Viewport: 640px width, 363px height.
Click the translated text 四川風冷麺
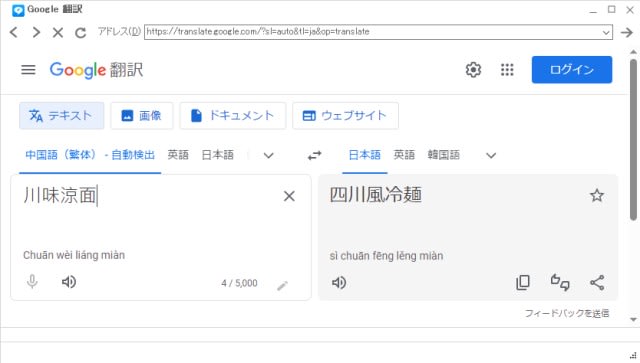pyautogui.click(x=376, y=195)
